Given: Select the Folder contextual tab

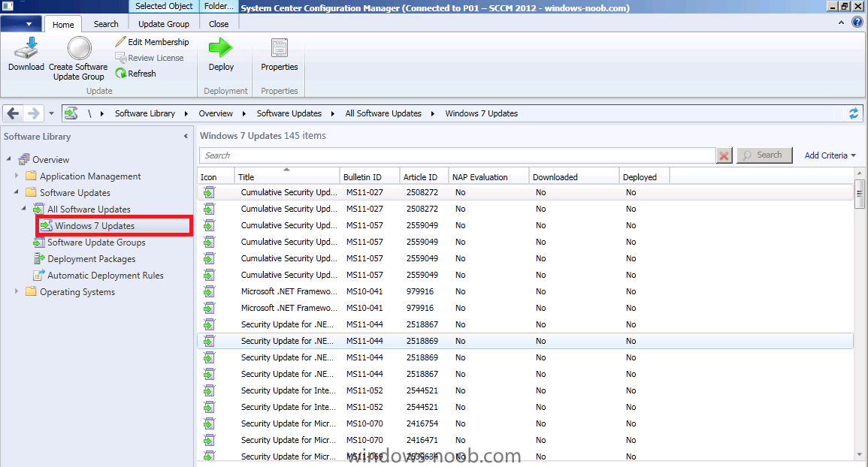Looking at the screenshot, I should pos(219,6).
